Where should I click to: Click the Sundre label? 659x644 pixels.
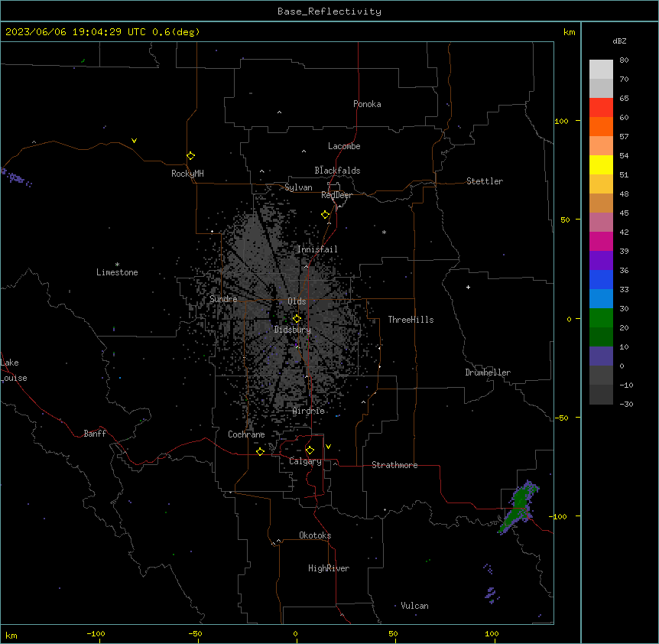coord(223,299)
